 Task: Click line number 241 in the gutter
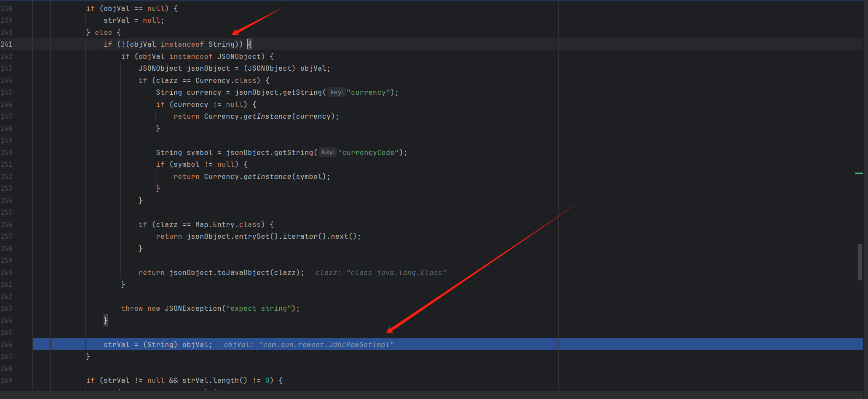pos(7,44)
